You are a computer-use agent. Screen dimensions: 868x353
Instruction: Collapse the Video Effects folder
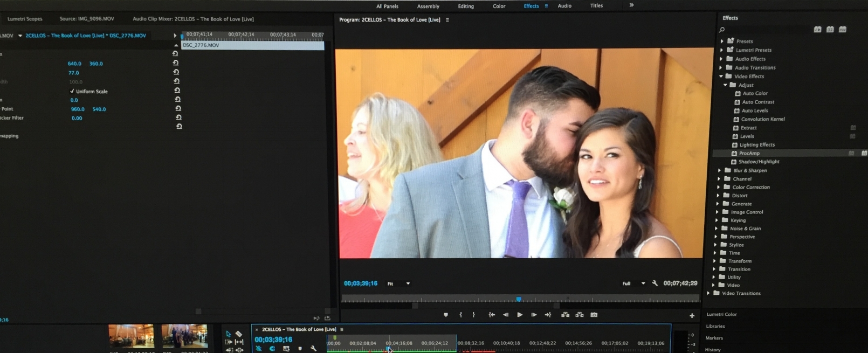click(721, 77)
